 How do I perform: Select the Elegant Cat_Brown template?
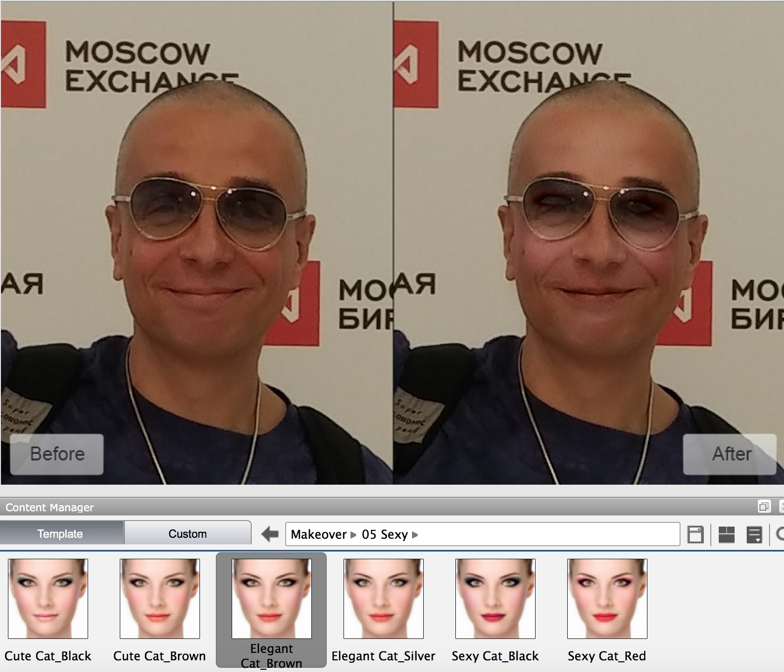pyautogui.click(x=272, y=599)
